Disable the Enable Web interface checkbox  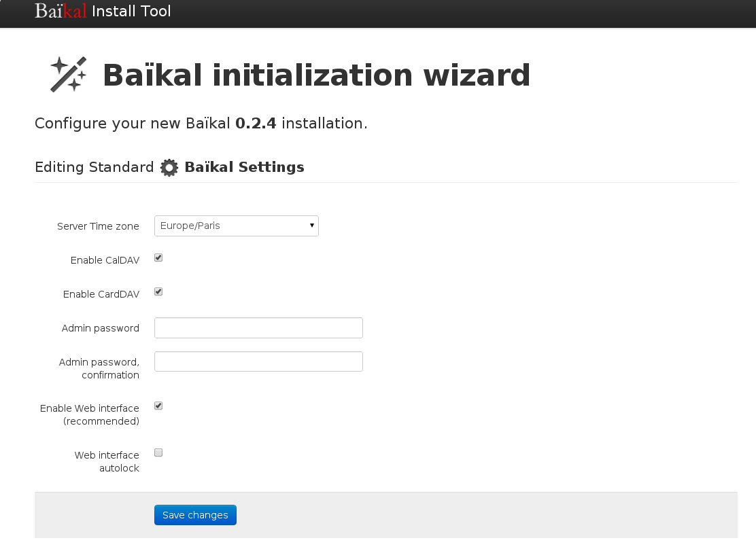tap(158, 406)
